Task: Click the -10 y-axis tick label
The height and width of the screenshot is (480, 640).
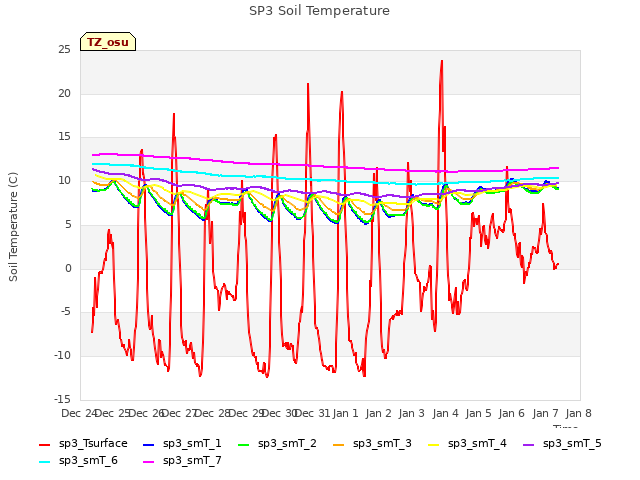Action: click(62, 356)
